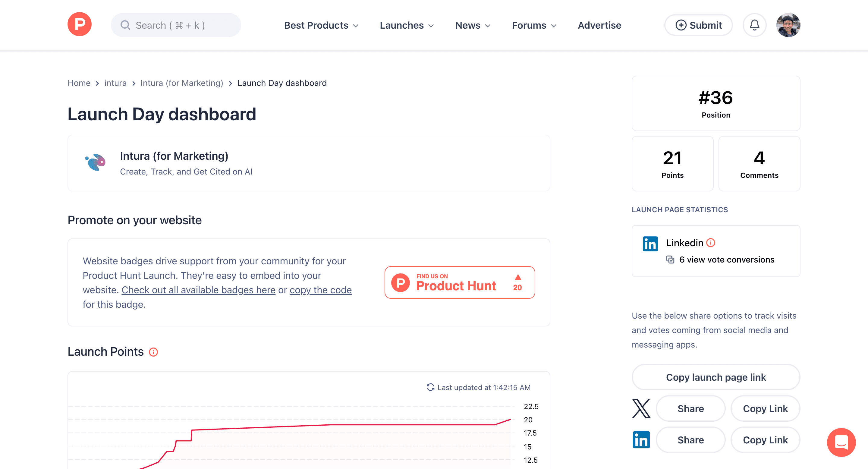Open Intura (for Marketing) breadcrumb
Viewport: 868px width, 469px height.
tap(182, 83)
